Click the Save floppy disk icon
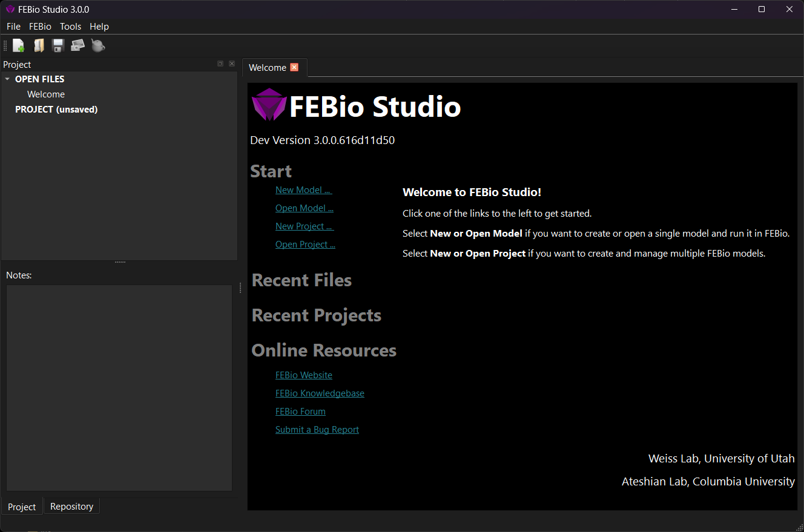 click(58, 45)
